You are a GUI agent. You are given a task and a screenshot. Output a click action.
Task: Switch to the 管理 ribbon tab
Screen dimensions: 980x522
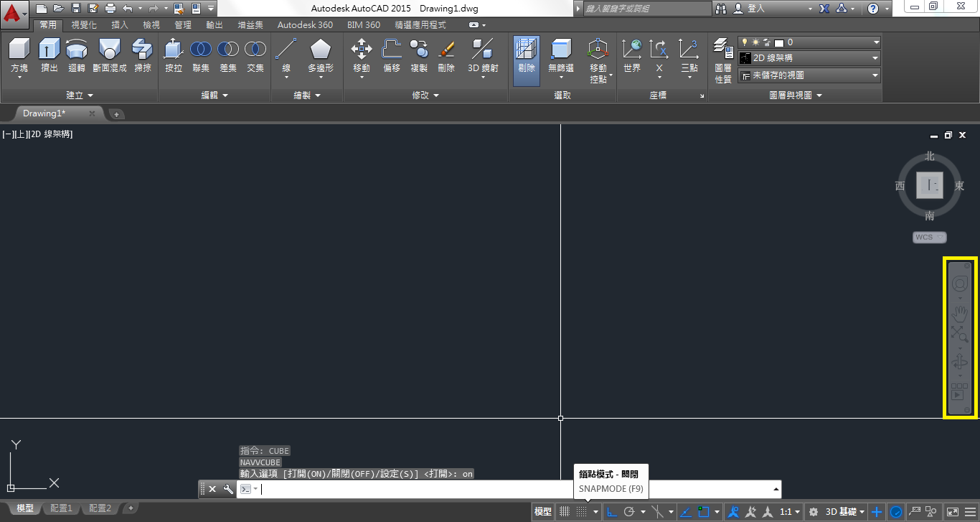click(183, 24)
